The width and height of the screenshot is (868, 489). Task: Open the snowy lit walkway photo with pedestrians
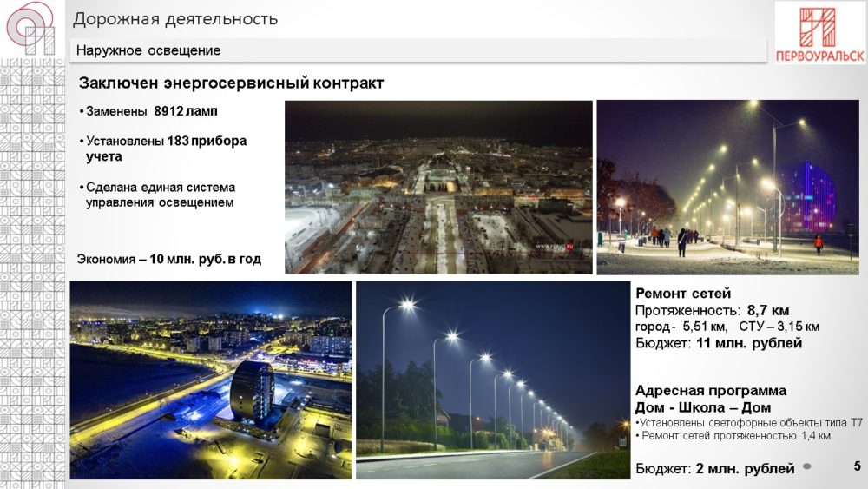[727, 187]
